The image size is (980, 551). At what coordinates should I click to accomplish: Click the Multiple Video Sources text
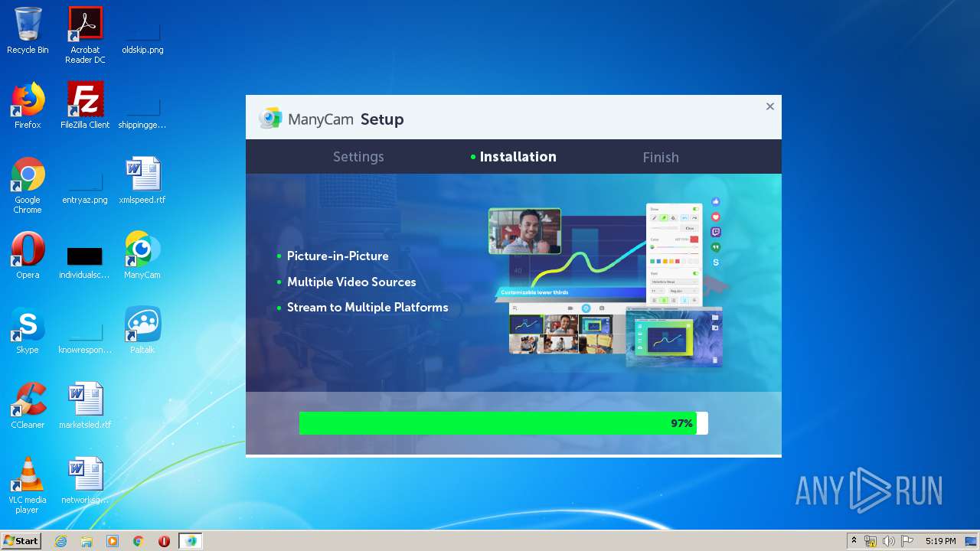(x=351, y=282)
